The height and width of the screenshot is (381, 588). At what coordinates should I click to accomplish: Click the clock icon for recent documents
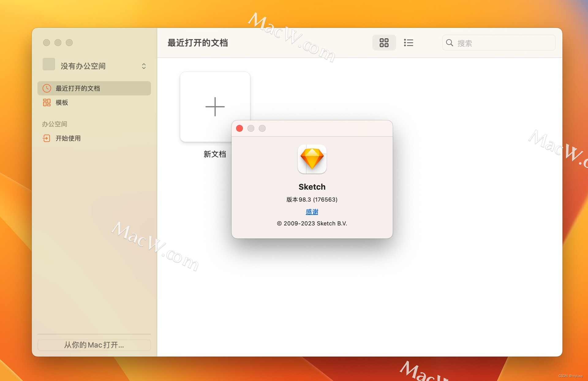click(x=47, y=88)
